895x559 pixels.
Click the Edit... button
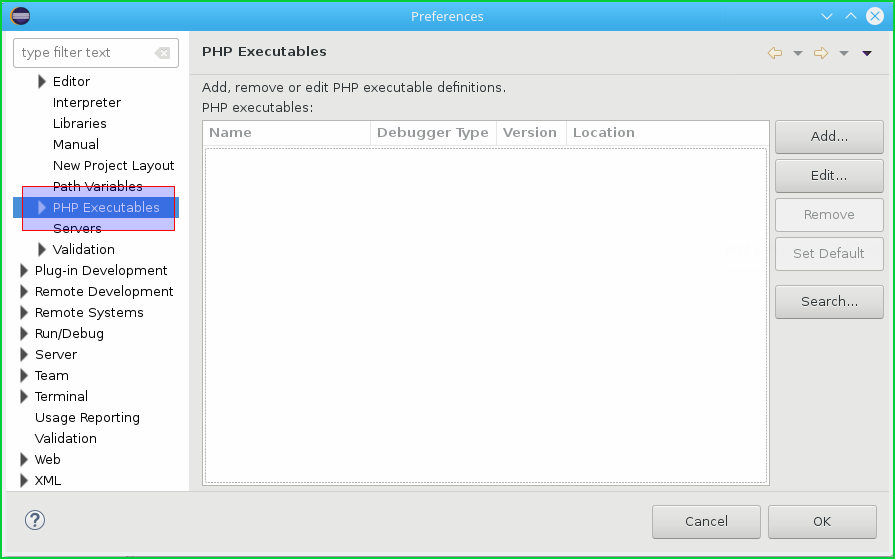829,176
